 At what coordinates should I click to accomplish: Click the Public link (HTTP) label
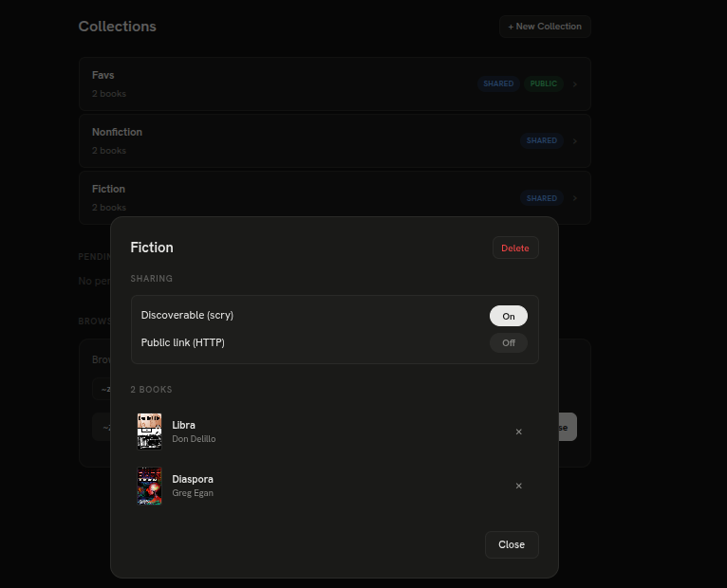tap(182, 342)
